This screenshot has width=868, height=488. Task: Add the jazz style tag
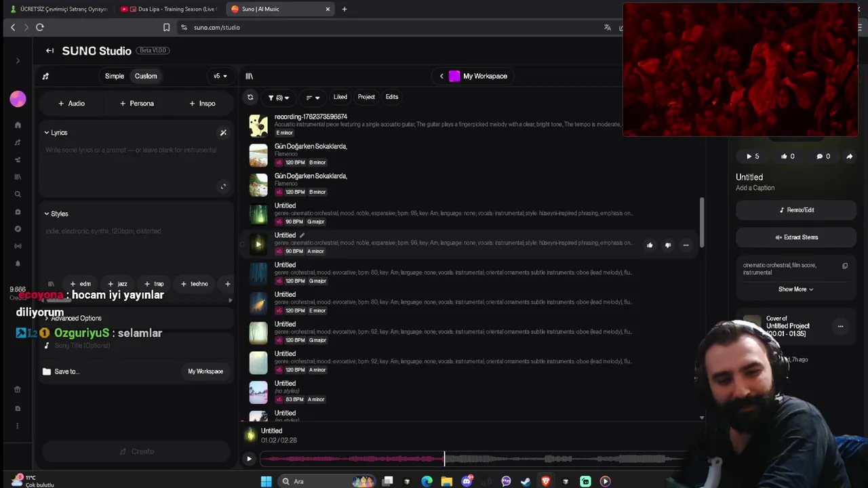[x=117, y=284]
